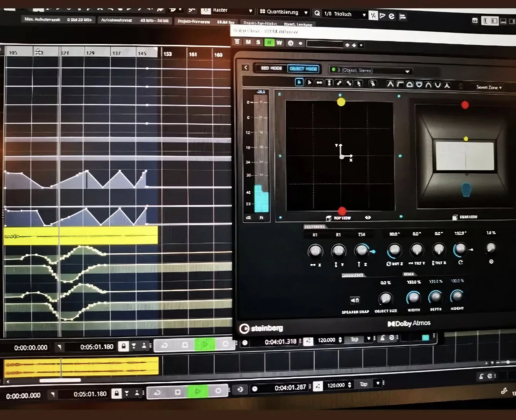The image size is (516, 420).
Task: Toggle the eye icon below top view
Action: tap(368, 217)
